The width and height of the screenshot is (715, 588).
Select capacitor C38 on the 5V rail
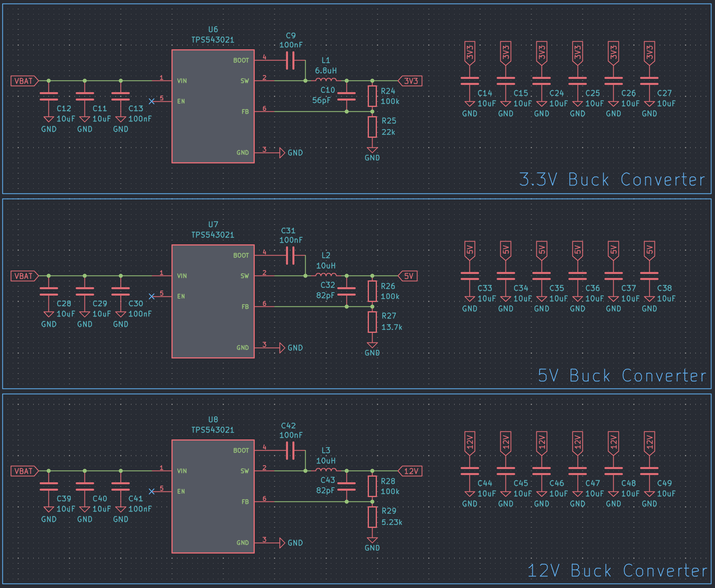tap(649, 276)
